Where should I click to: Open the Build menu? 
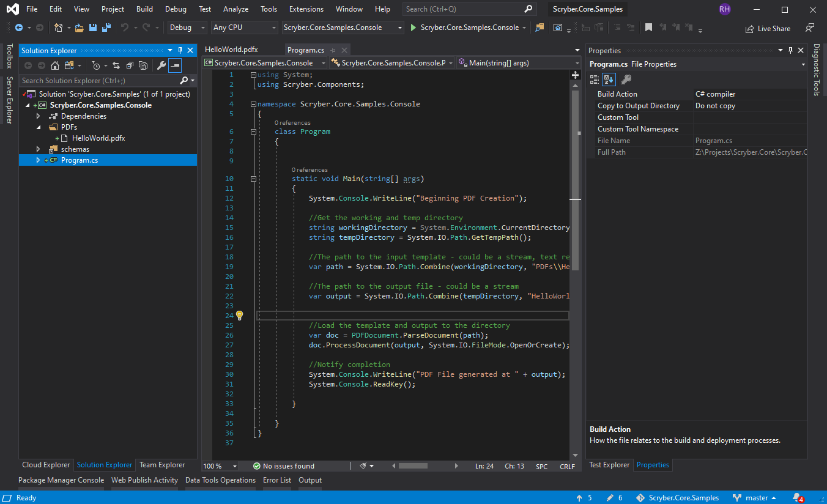145,9
